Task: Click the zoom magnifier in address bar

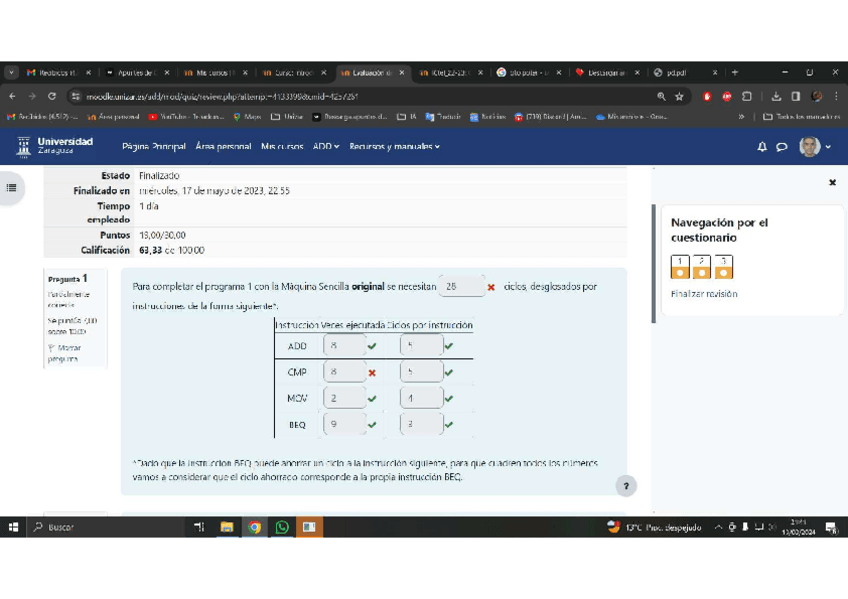Action: pos(661,97)
